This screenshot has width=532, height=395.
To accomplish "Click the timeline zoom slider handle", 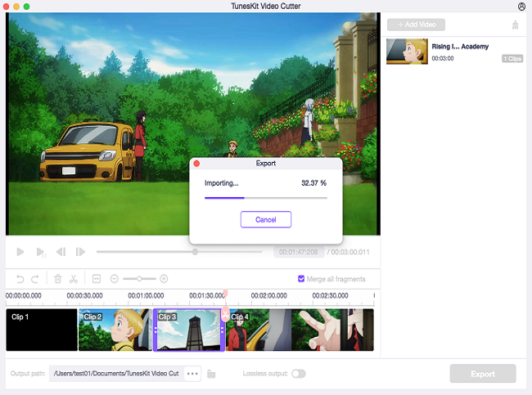I will 139,279.
